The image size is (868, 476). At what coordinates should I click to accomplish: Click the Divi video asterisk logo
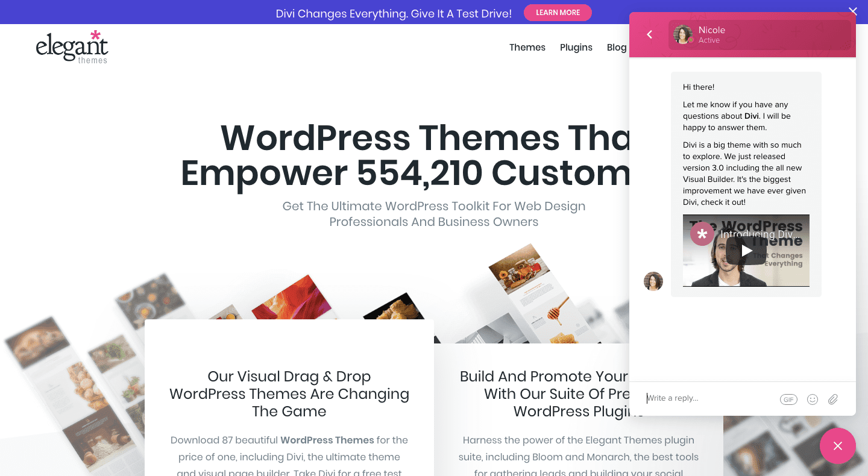click(702, 234)
